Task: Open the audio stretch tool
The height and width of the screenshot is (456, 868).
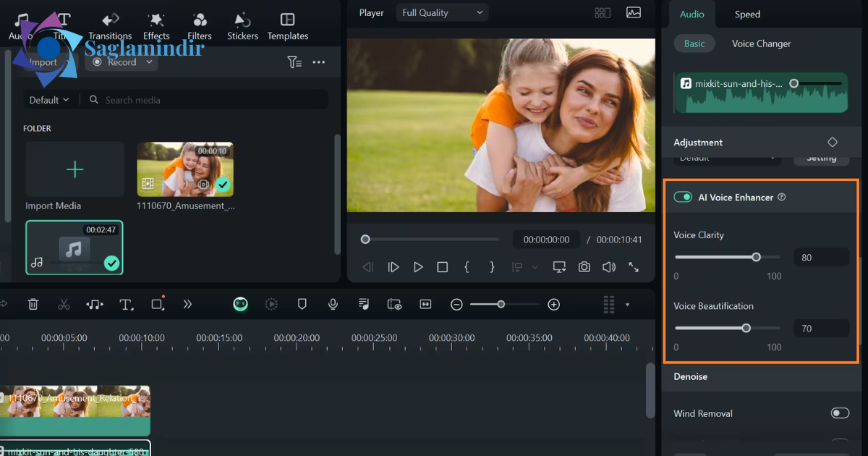Action: tap(95, 305)
